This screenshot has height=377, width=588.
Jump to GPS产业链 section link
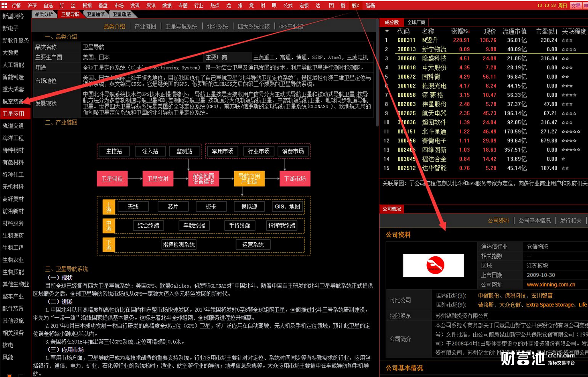[x=291, y=26]
